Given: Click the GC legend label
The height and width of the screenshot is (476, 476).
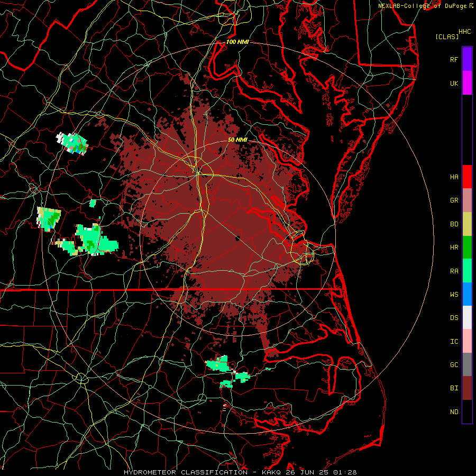Looking at the screenshot, I should tap(454, 365).
